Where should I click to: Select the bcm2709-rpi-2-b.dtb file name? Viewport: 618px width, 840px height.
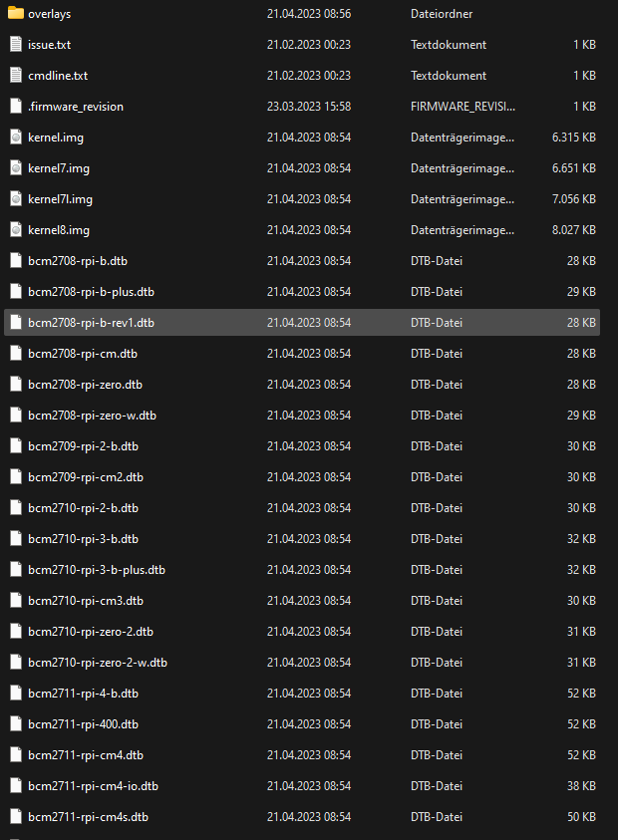coord(83,446)
